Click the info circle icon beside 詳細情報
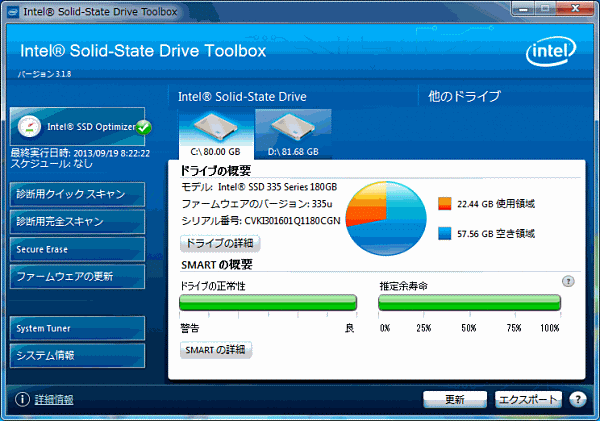600x421 pixels. tap(22, 399)
